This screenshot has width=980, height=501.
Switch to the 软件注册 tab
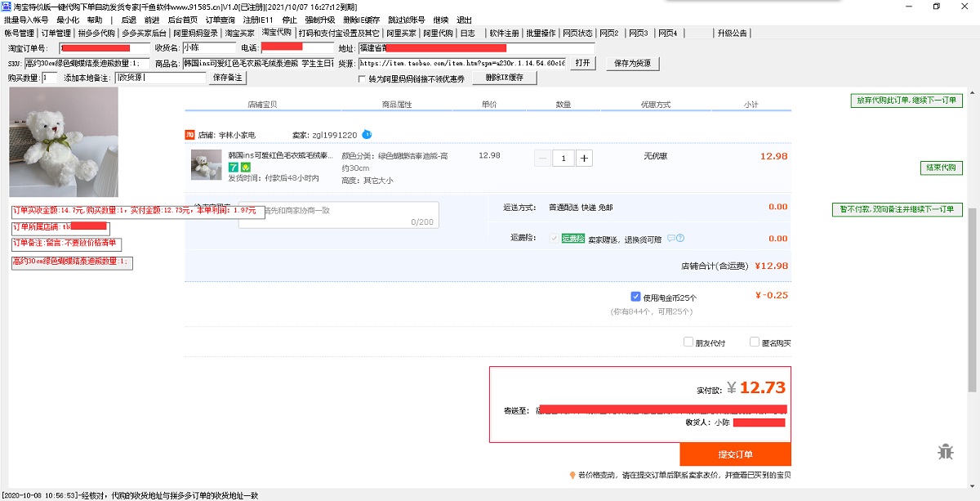pyautogui.click(x=504, y=34)
